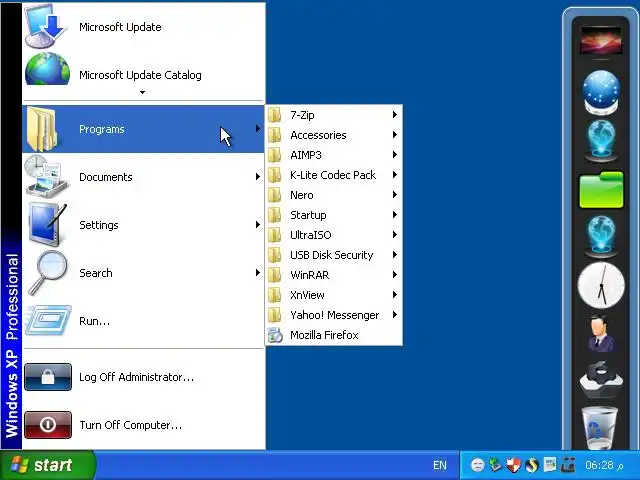Expand the Accessories submenu arrow
Viewport: 640px width, 480px height.
(395, 135)
